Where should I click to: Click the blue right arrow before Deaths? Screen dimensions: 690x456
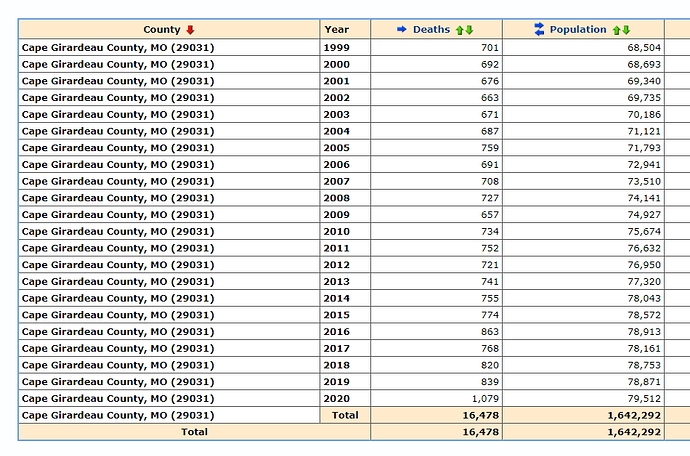[401, 29]
